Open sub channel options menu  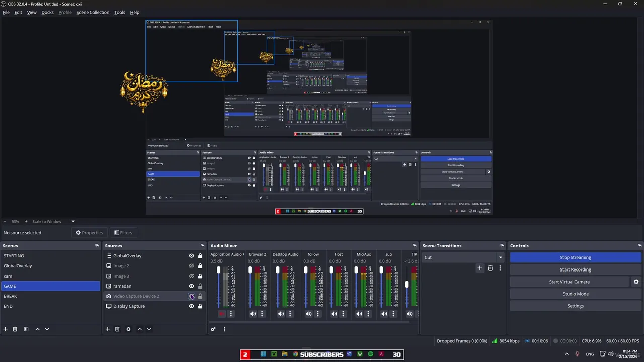[x=393, y=314]
